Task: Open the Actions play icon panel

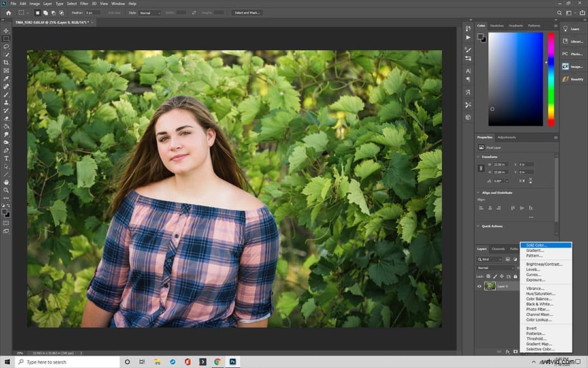Action: click(x=468, y=37)
